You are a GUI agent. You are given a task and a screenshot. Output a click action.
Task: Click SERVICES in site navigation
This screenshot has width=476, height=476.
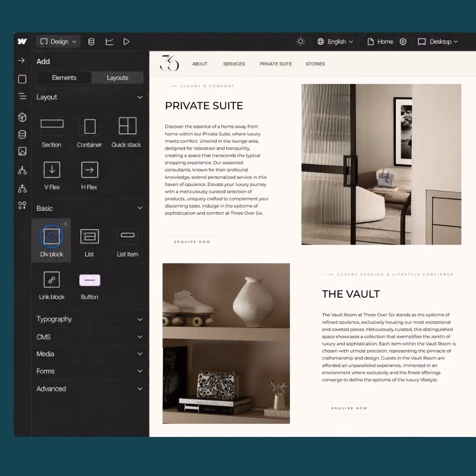pyautogui.click(x=234, y=64)
